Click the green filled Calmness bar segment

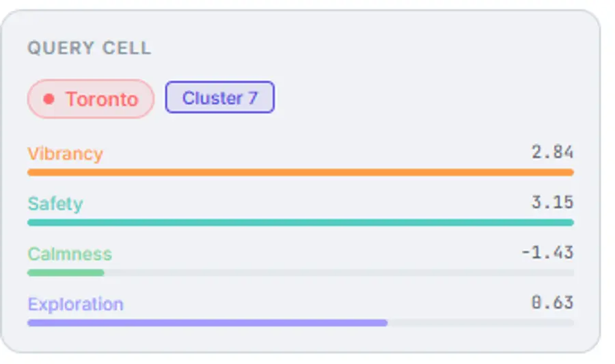point(66,272)
